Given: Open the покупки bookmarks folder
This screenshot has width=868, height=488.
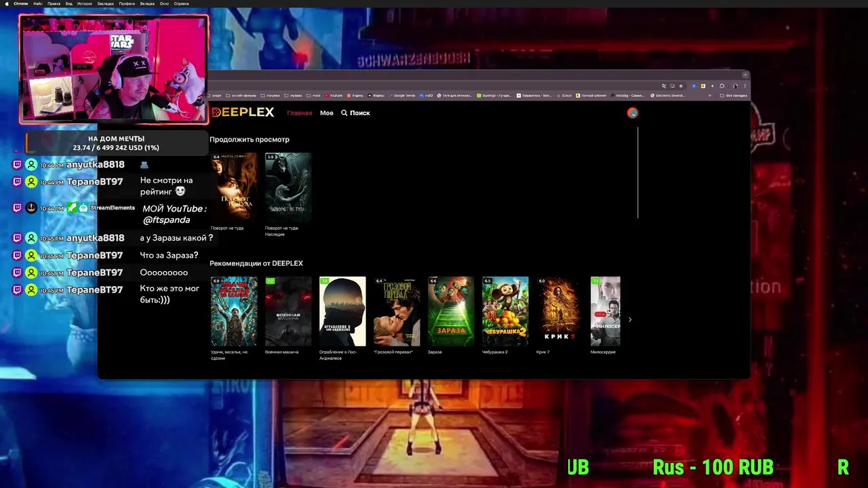Looking at the screenshot, I should click(271, 96).
